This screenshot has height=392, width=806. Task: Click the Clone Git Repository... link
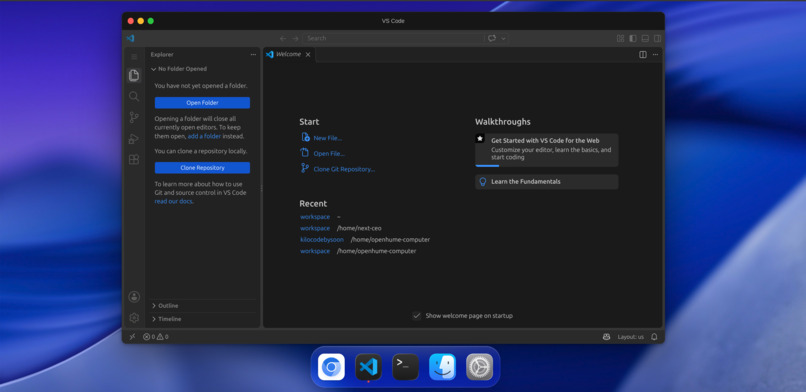coord(344,169)
